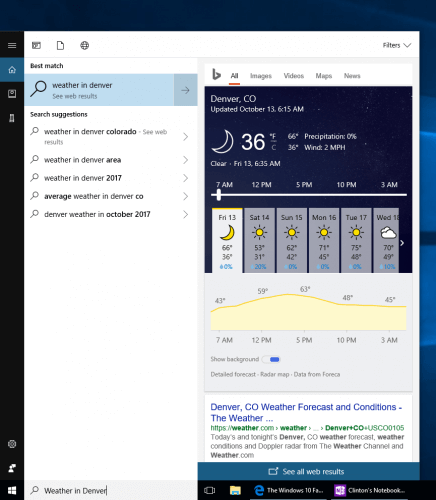
Task: Switch to the Images tab
Action: (x=261, y=76)
